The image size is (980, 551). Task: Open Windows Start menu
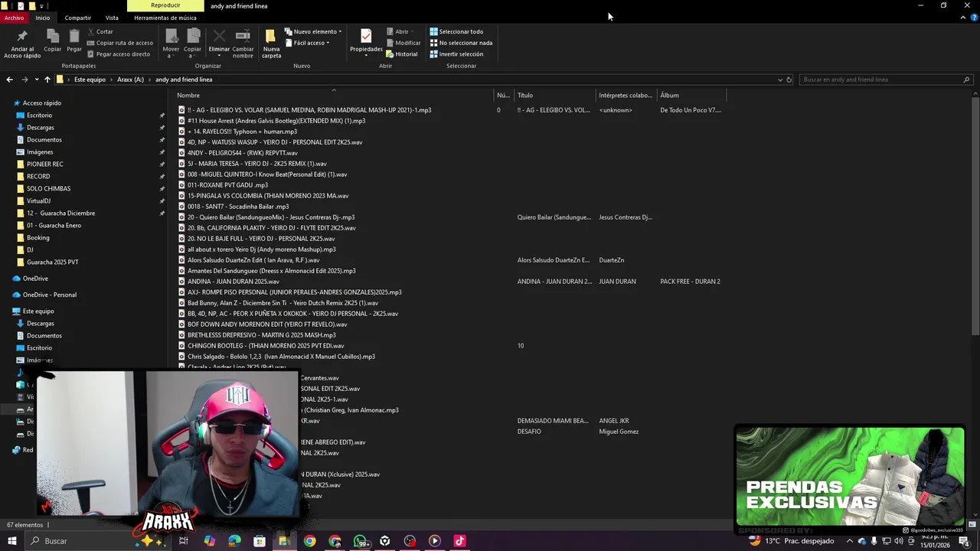[x=11, y=541]
